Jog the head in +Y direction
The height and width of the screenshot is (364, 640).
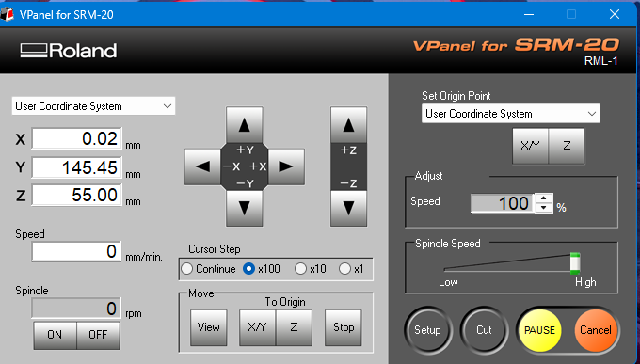pos(244,125)
